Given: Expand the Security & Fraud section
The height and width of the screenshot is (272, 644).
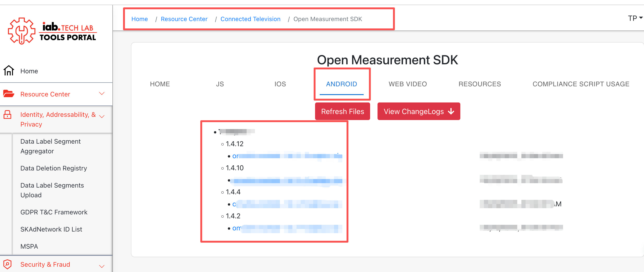Looking at the screenshot, I should coord(102,266).
